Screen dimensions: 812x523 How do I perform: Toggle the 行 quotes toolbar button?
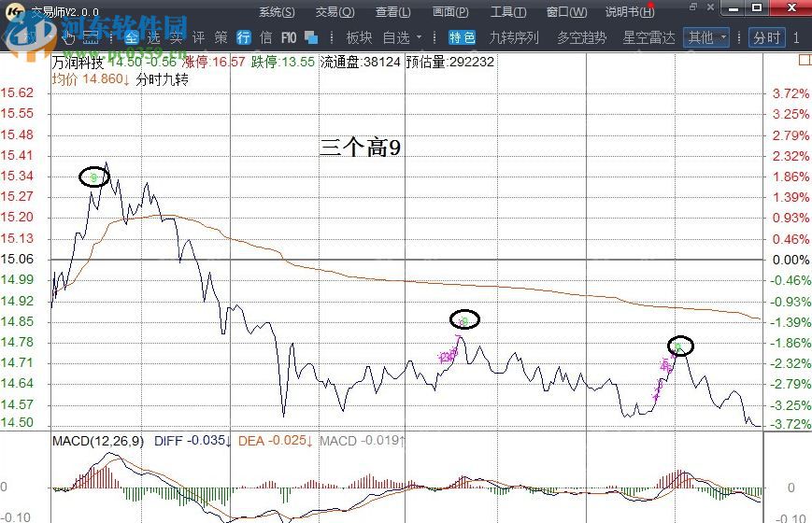click(243, 37)
